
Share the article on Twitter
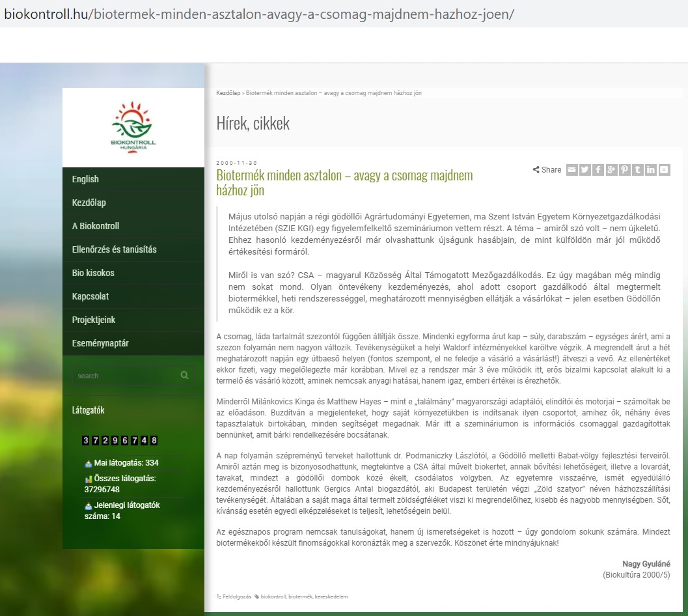pyautogui.click(x=585, y=170)
